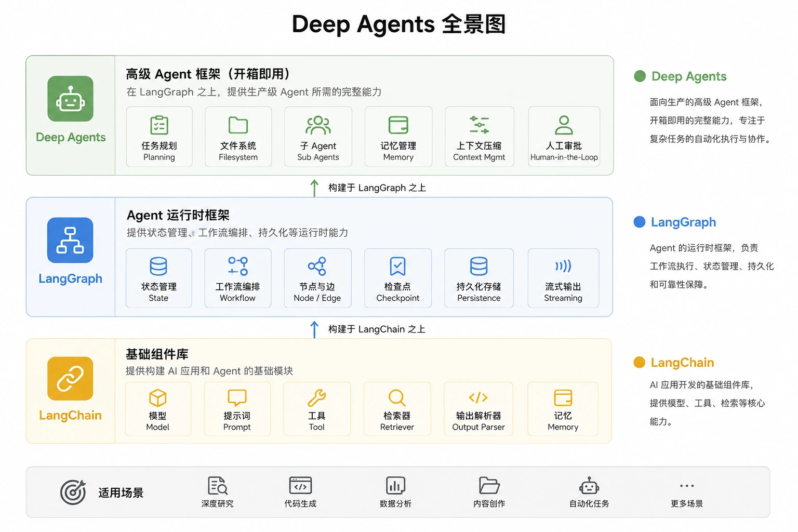Click the 更多场景 three-dots icon

[687, 486]
